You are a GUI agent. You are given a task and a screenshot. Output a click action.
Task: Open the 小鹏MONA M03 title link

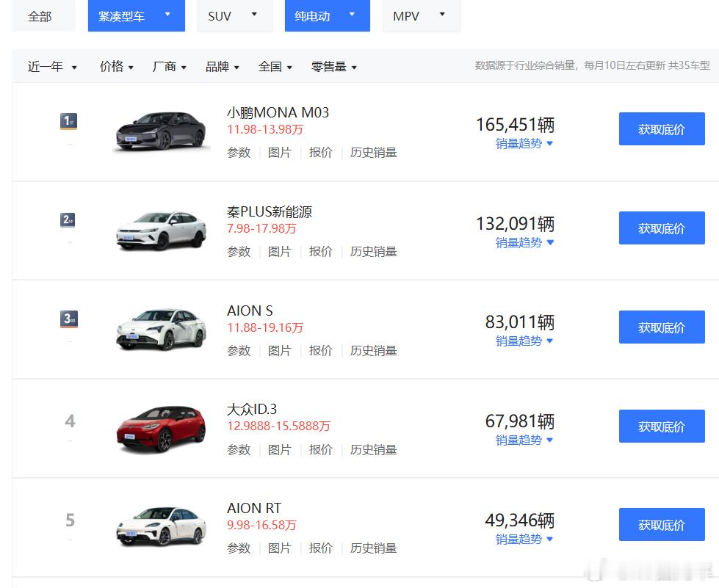(x=278, y=112)
